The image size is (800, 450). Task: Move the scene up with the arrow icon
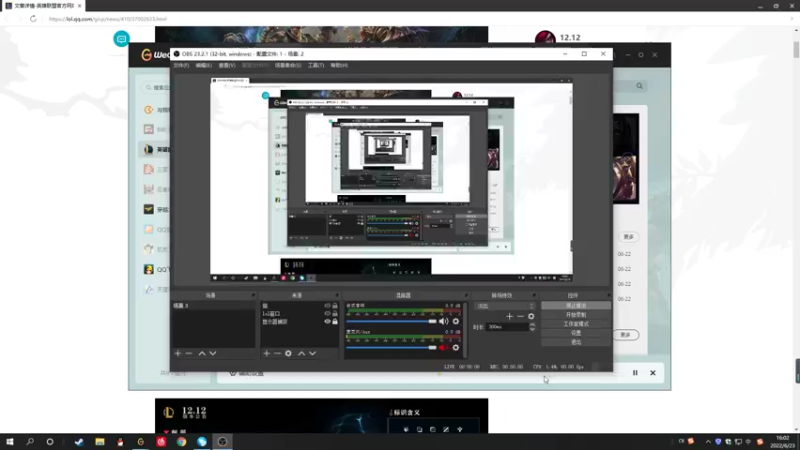click(x=202, y=353)
